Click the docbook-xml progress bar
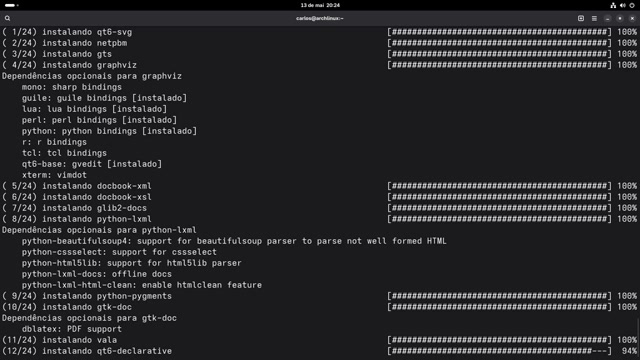Viewport: 640px width, 360px height. (500, 186)
